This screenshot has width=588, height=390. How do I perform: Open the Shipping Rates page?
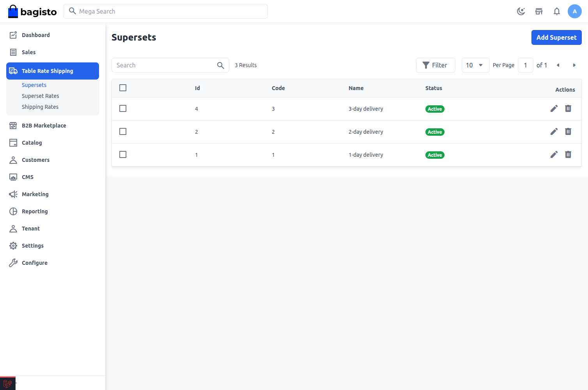40,107
